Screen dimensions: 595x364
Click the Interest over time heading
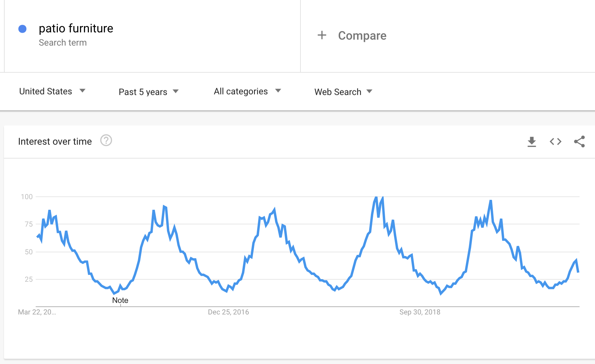click(x=55, y=141)
